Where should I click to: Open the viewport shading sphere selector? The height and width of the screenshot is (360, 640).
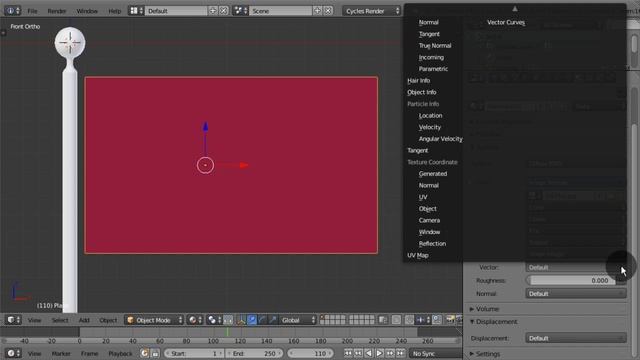tap(195, 320)
